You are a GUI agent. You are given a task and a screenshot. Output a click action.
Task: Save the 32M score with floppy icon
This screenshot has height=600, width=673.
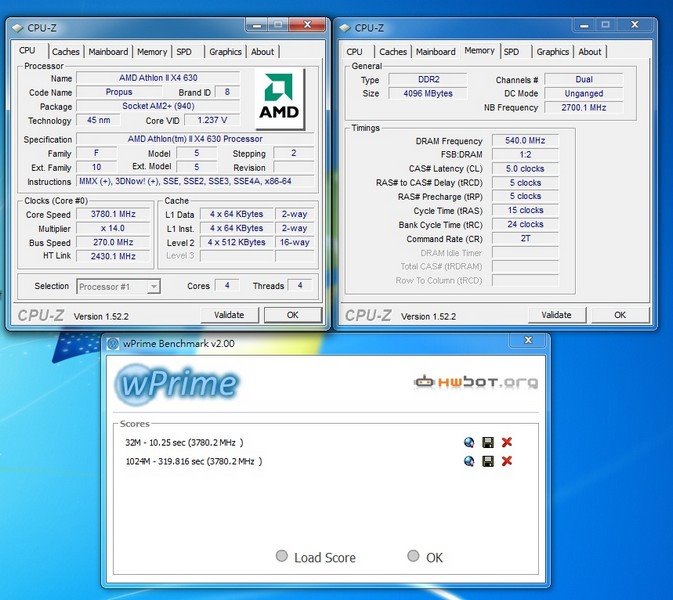tap(488, 442)
